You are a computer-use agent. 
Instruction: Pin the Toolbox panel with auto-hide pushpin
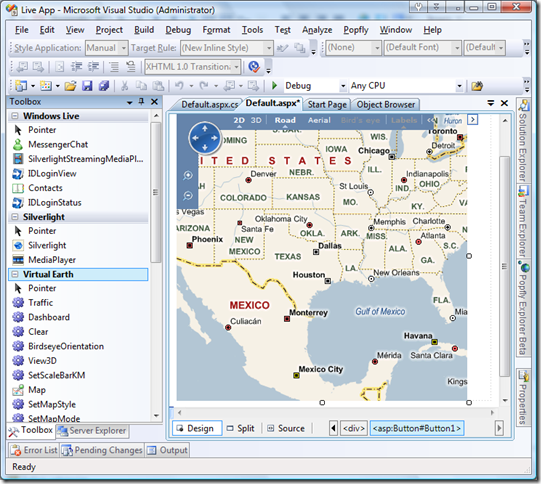point(141,101)
